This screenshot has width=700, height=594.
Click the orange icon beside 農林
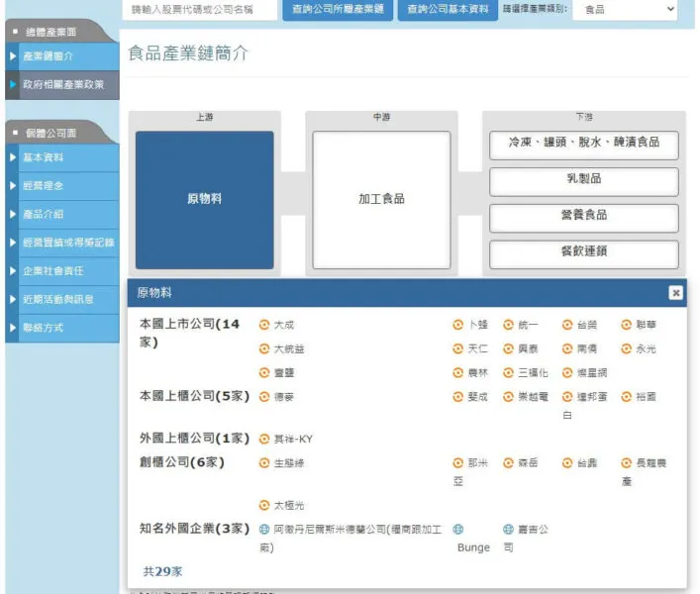457,372
